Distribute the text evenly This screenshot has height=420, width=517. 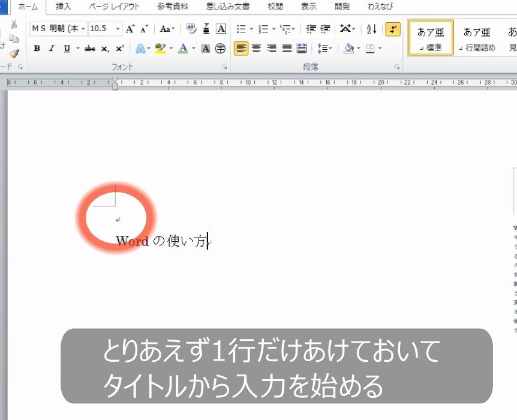302,49
